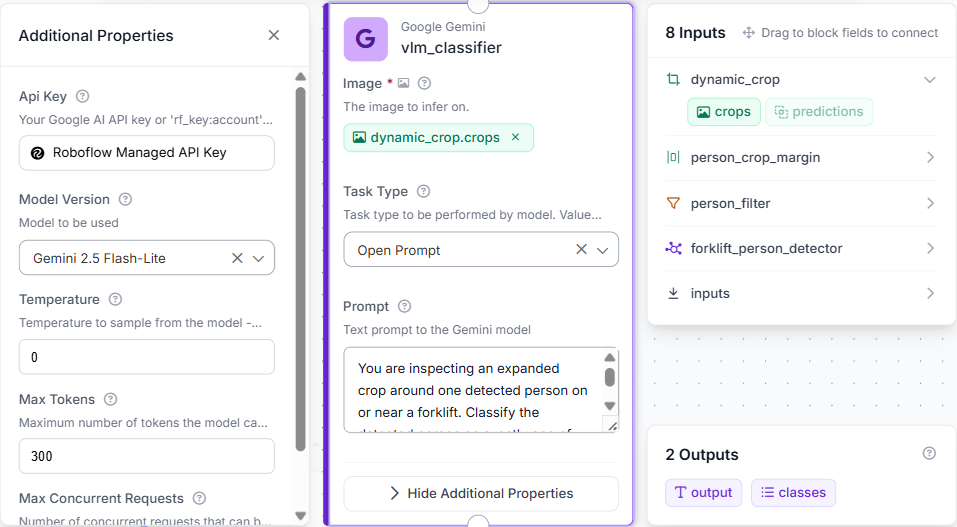Click the Google Gemini block logo icon
This screenshot has width=957, height=527.
click(366, 39)
